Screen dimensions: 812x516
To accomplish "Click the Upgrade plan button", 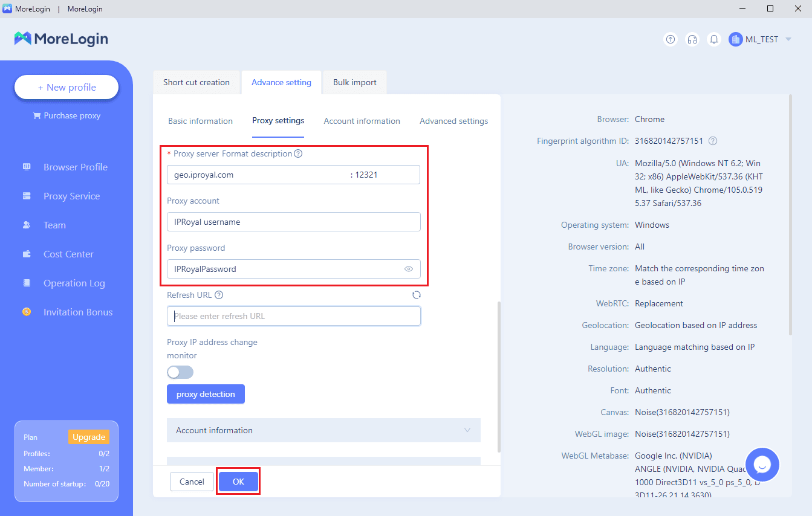I will [x=89, y=437].
